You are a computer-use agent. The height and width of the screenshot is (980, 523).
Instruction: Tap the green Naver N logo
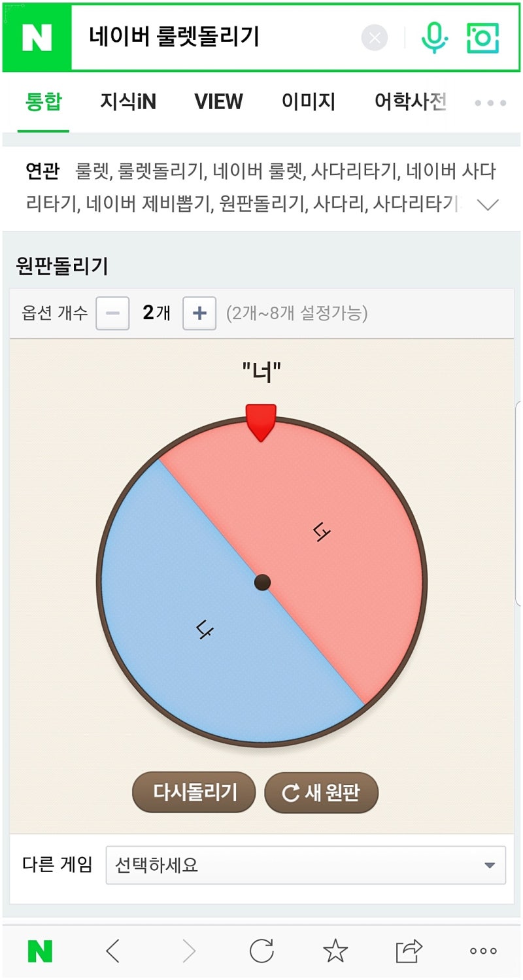37,38
